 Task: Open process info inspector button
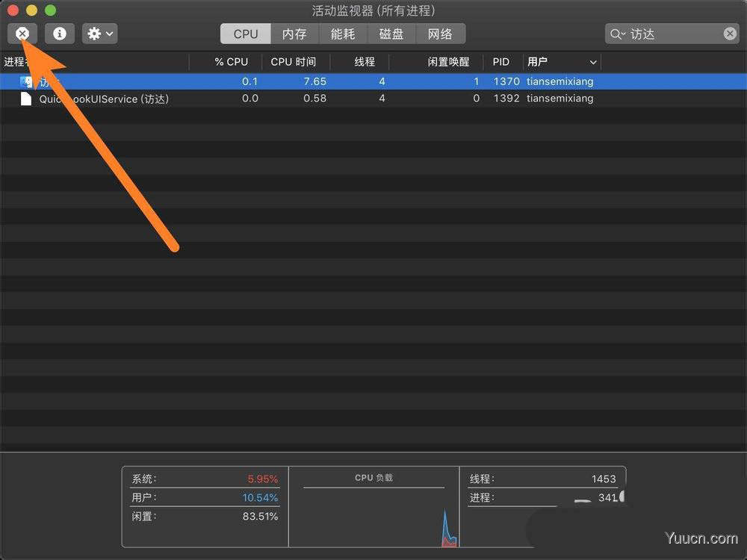[x=60, y=34]
